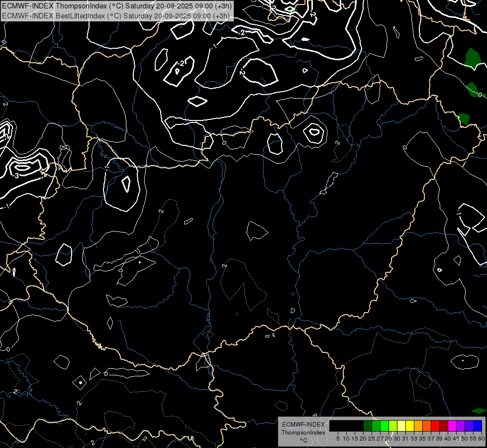
Task: Click the ECMWF-INDEX label in the legend
Action: click(x=303, y=425)
